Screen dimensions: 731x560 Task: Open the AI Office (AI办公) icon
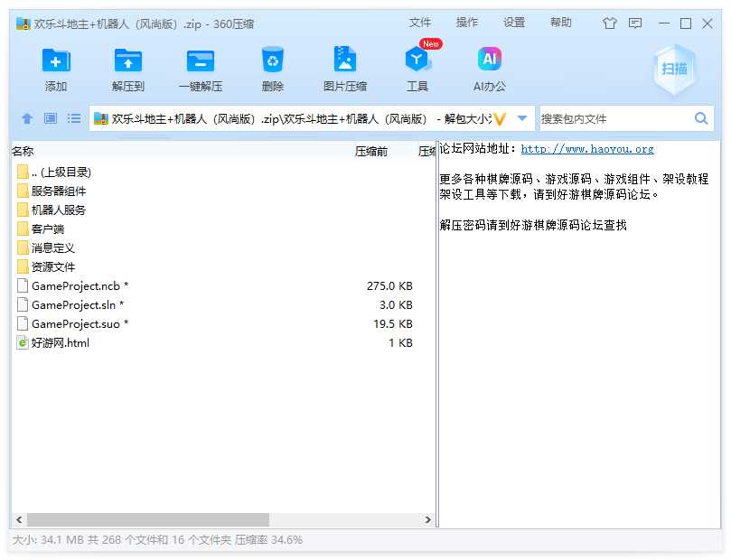pyautogui.click(x=490, y=60)
